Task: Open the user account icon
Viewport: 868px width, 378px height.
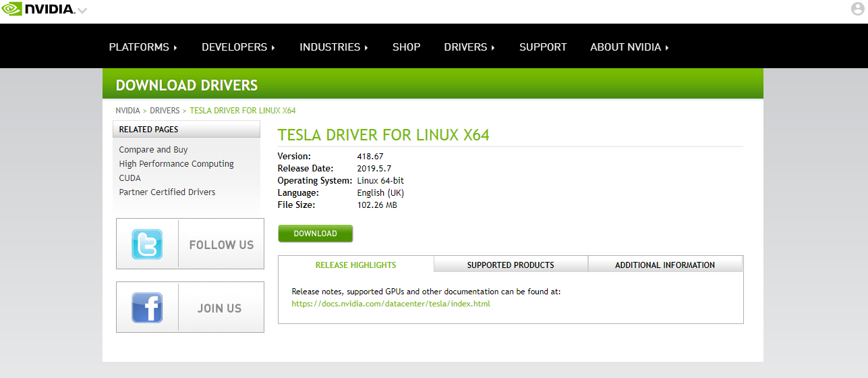Action: click(858, 9)
